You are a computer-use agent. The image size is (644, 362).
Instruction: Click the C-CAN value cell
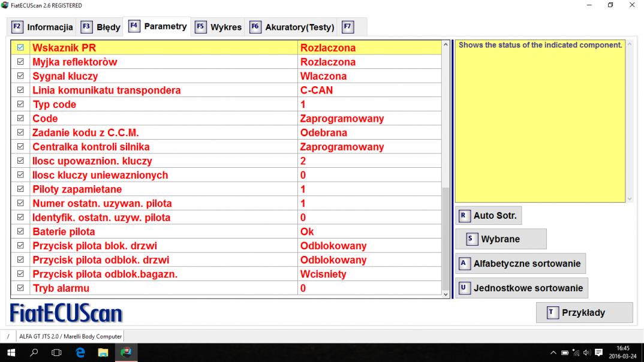369,90
